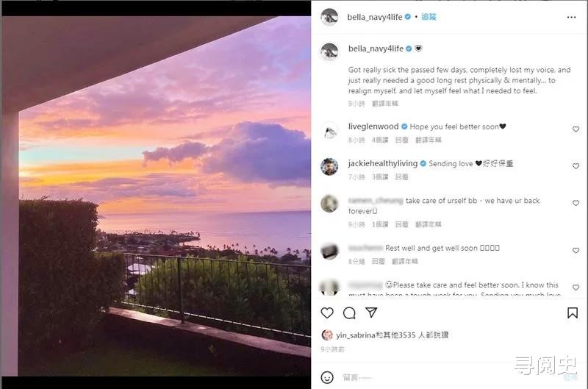Click the 追蹤 follow button in the header
Viewport: 588px width, 389px height.
tap(428, 16)
